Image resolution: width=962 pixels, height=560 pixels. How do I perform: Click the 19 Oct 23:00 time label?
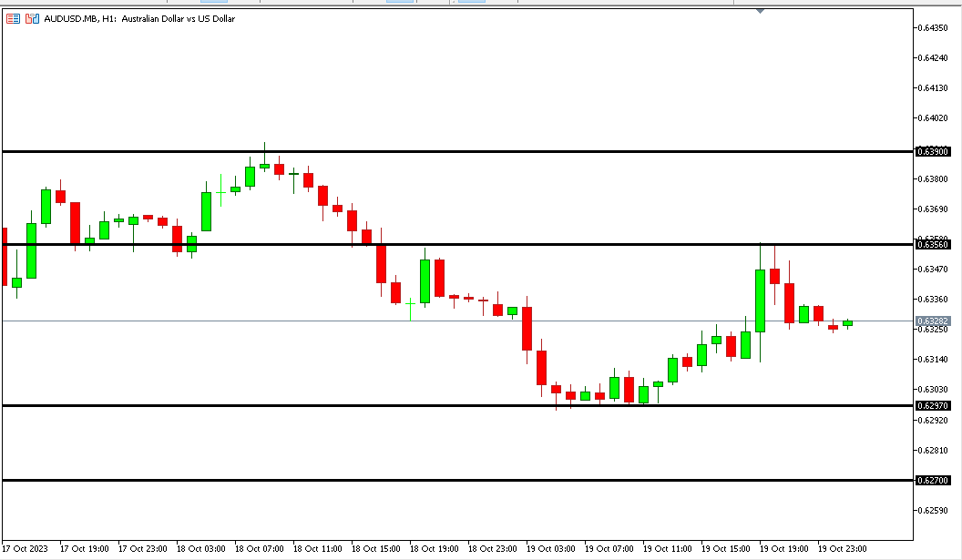coord(842,548)
